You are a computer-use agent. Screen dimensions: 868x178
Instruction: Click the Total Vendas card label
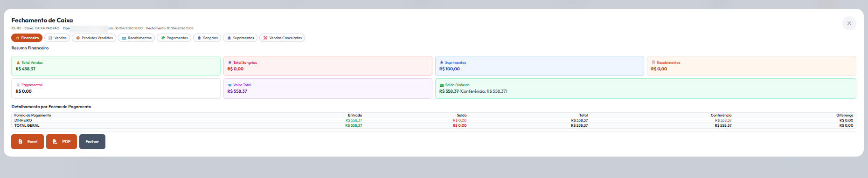pos(32,62)
